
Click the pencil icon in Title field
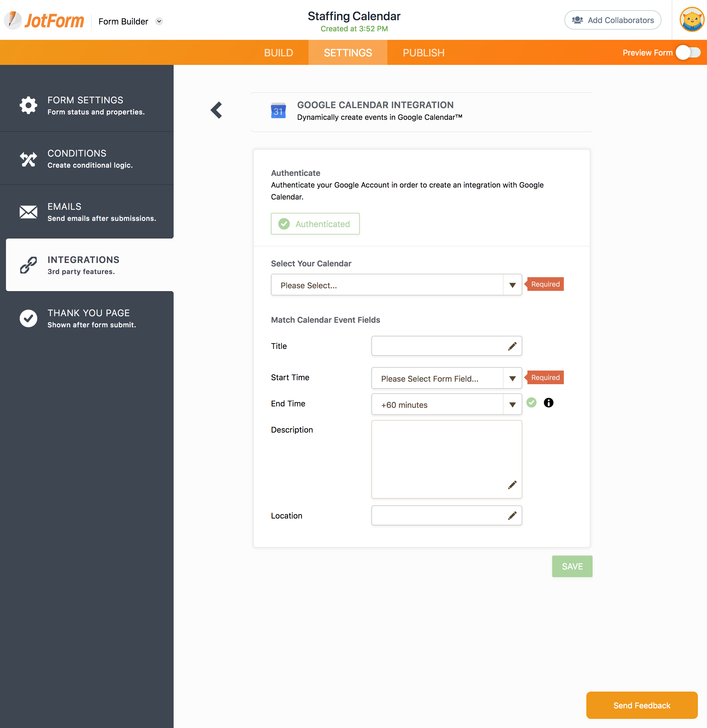pos(512,346)
